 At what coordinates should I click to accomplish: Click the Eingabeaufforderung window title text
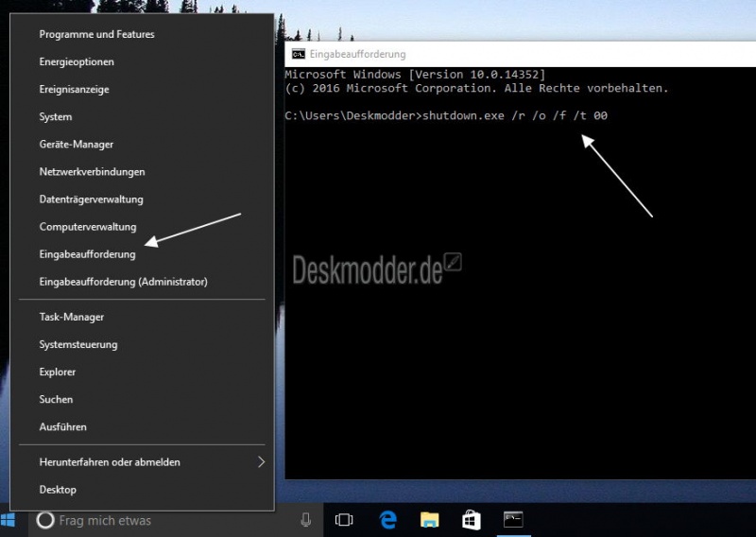(357, 54)
